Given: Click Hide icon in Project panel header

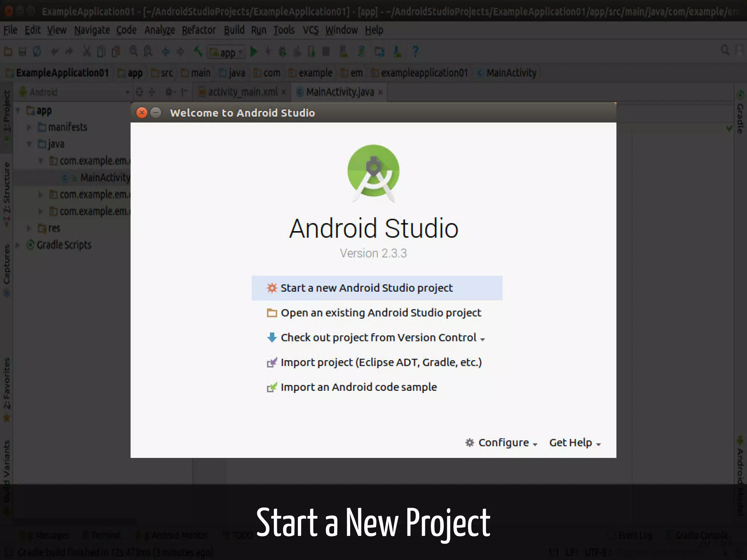Looking at the screenshot, I should pos(185,92).
